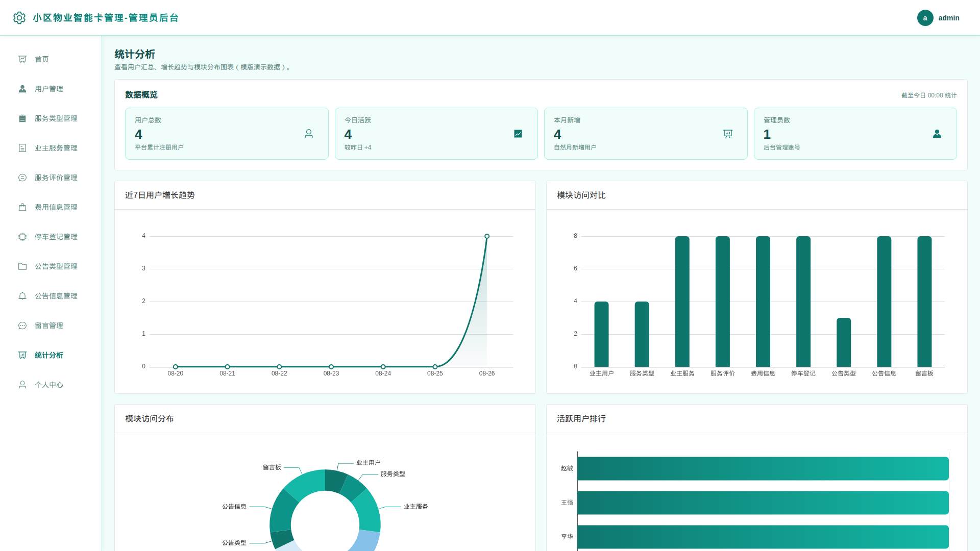
Task: Click the 公告信息 donut label
Action: [234, 507]
